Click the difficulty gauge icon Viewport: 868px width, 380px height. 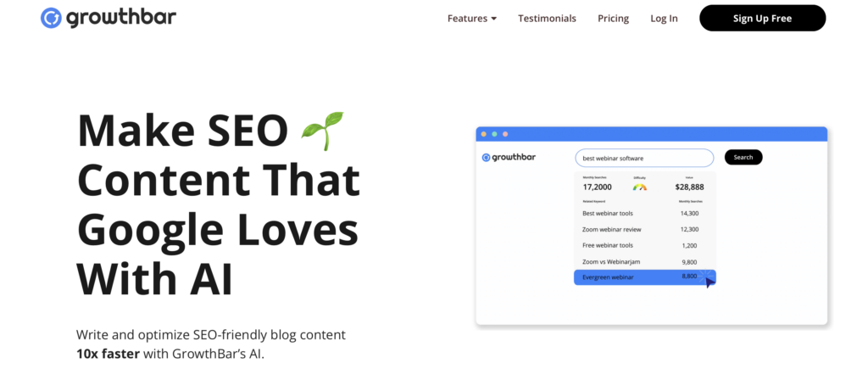639,186
